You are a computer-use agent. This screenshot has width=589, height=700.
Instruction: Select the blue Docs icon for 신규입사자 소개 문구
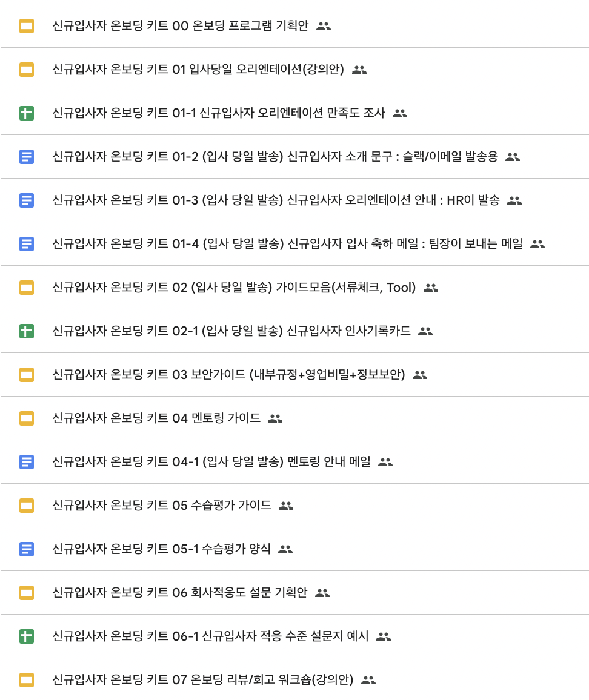point(26,156)
